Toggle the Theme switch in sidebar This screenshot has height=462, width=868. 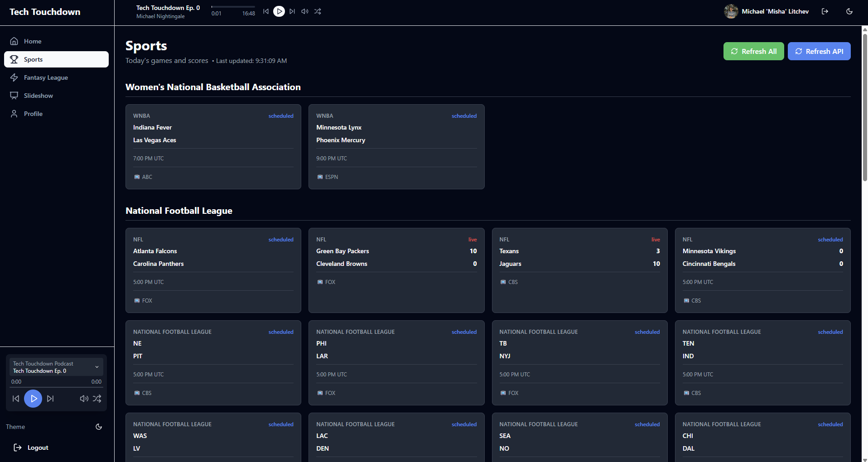(x=99, y=427)
